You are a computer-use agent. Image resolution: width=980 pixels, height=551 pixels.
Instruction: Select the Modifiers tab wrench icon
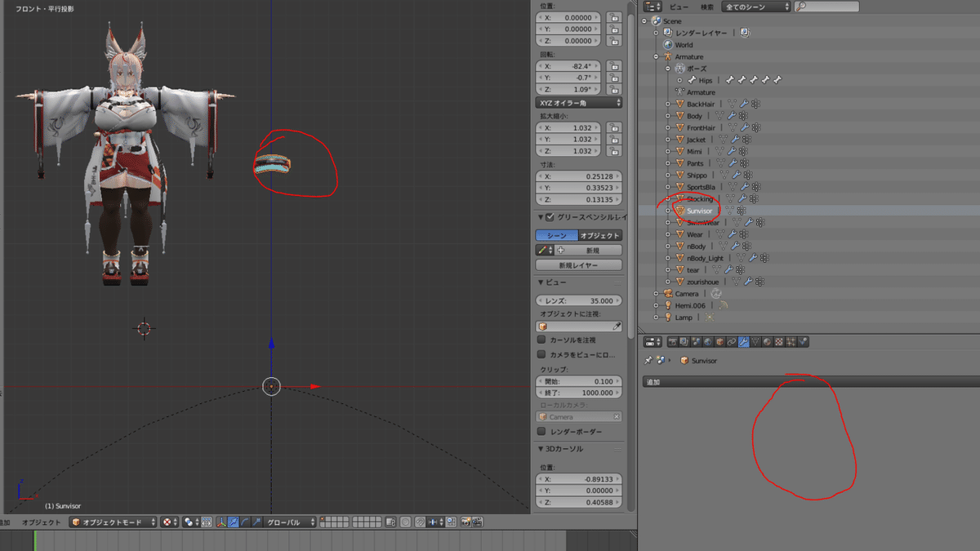744,341
